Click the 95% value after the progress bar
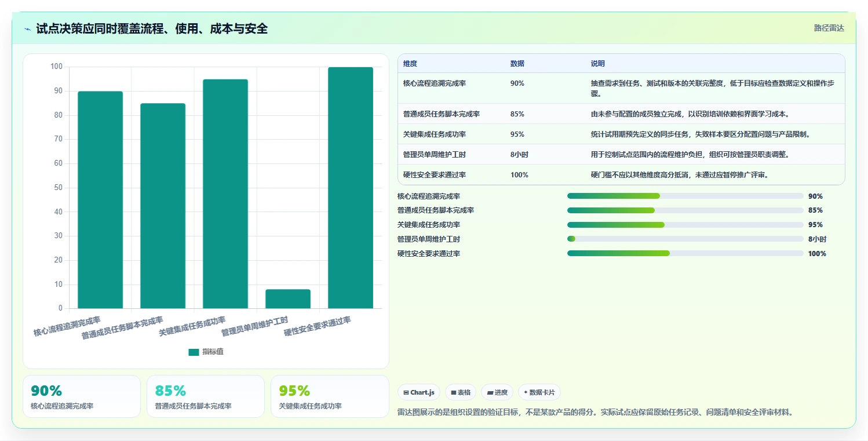 coord(815,225)
